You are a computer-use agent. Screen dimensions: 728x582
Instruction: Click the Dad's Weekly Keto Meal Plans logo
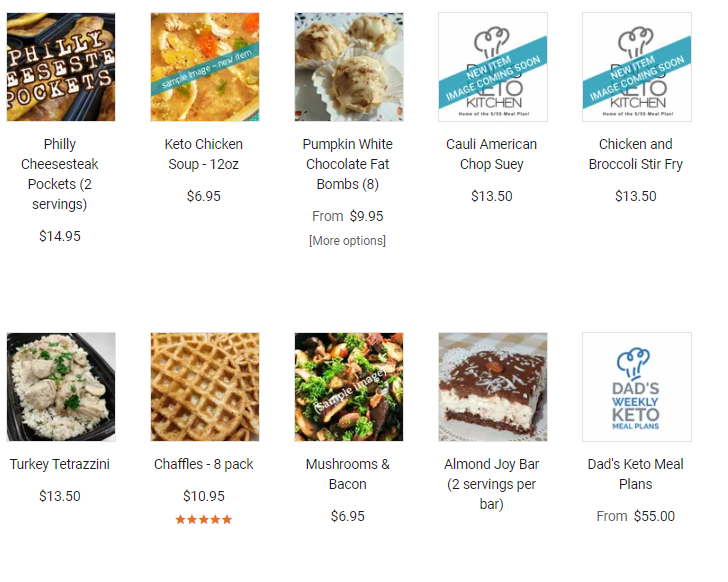tap(637, 387)
